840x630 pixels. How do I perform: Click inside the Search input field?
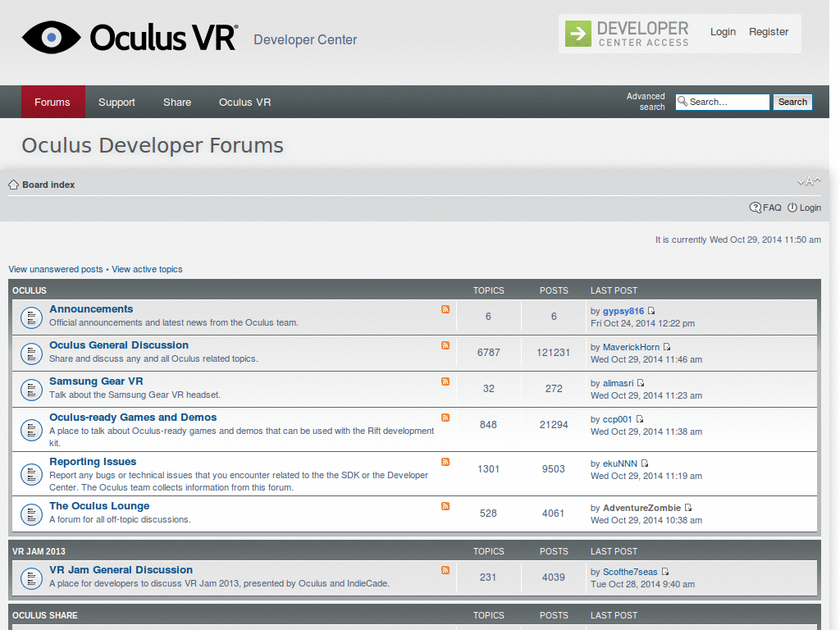pos(722,102)
